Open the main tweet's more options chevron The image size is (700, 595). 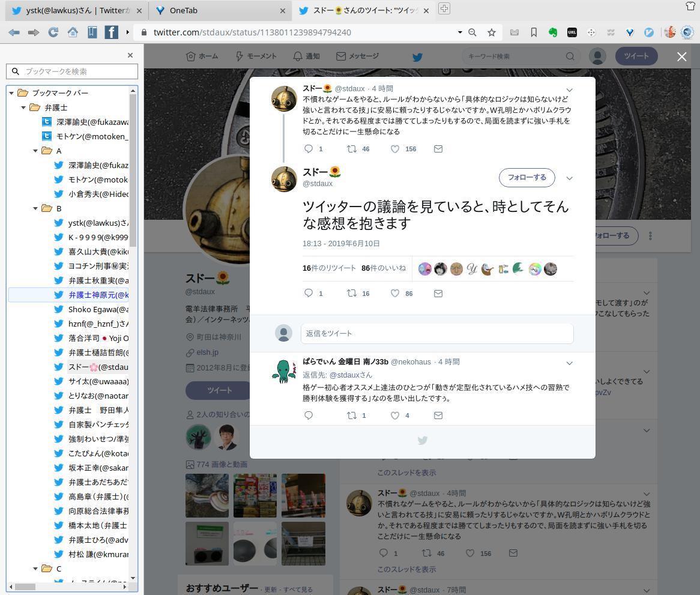click(x=569, y=178)
